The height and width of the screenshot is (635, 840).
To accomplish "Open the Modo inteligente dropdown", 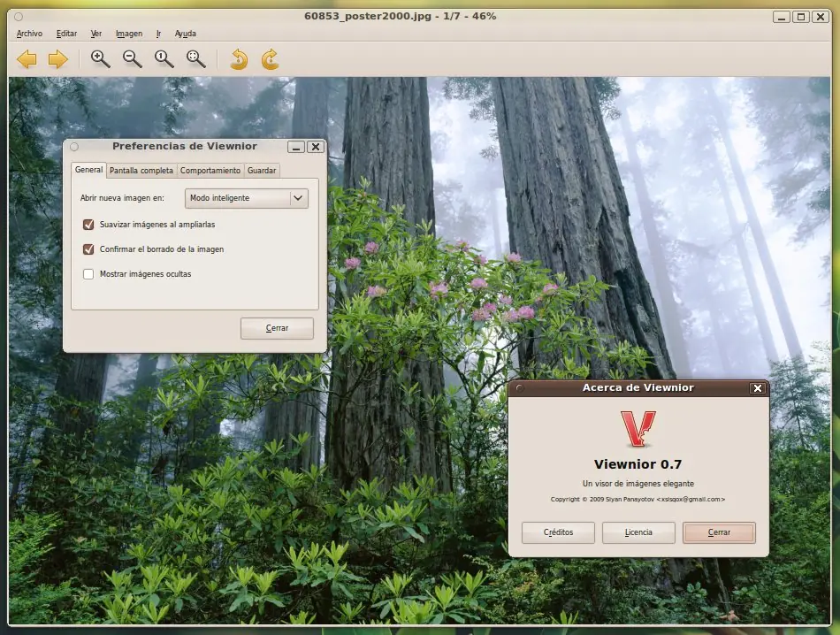I will click(247, 198).
